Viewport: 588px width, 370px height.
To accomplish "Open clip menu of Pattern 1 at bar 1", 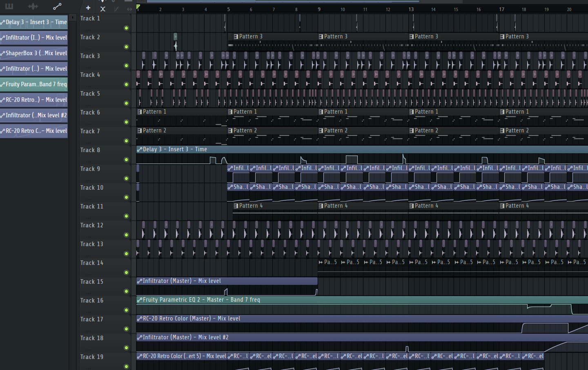I will (140, 112).
